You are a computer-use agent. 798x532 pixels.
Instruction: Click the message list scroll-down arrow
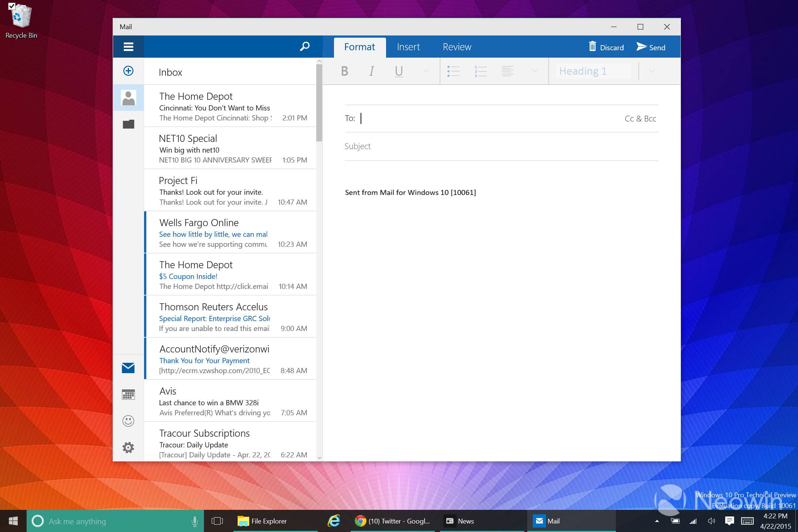tap(319, 457)
